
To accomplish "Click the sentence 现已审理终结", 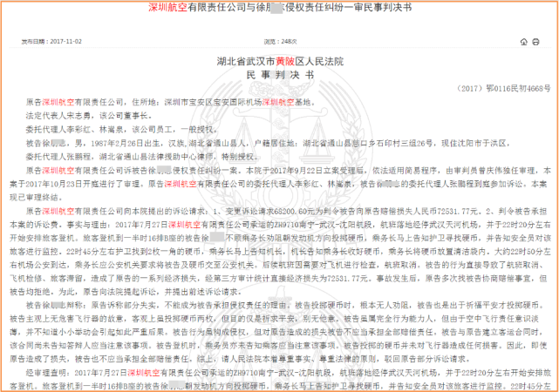I will pyautogui.click(x=35, y=197).
